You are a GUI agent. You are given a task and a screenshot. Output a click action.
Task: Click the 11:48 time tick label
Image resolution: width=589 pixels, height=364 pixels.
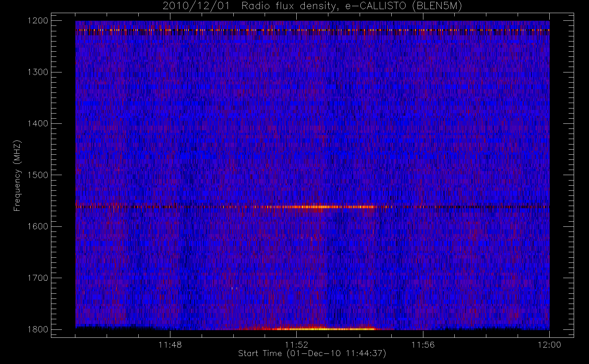point(170,345)
